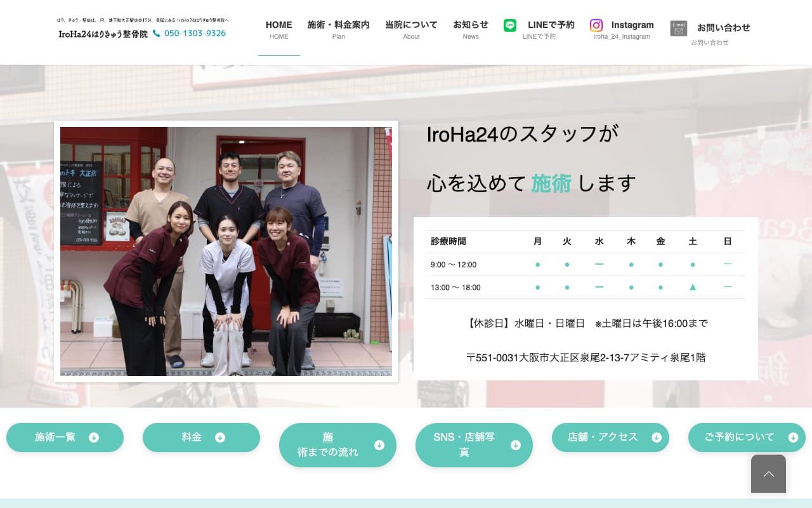Click the down-arrow icon on ご予約について button
The width and height of the screenshot is (812, 508).
(x=793, y=437)
